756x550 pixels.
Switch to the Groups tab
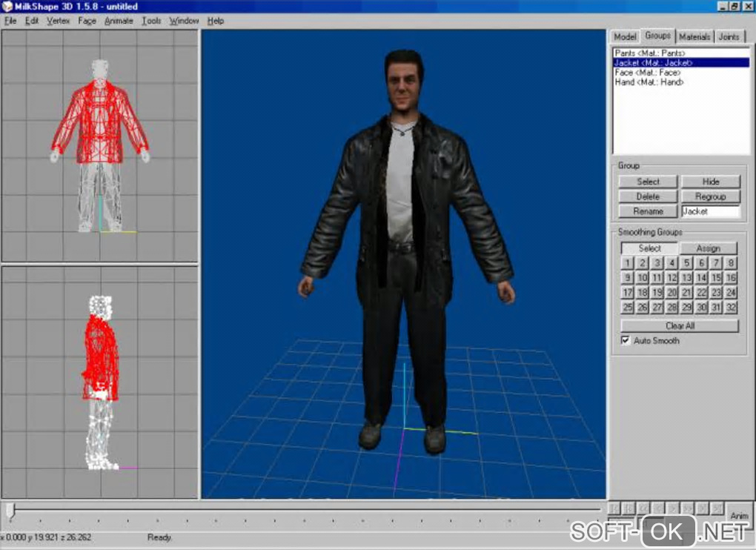pyautogui.click(x=657, y=36)
